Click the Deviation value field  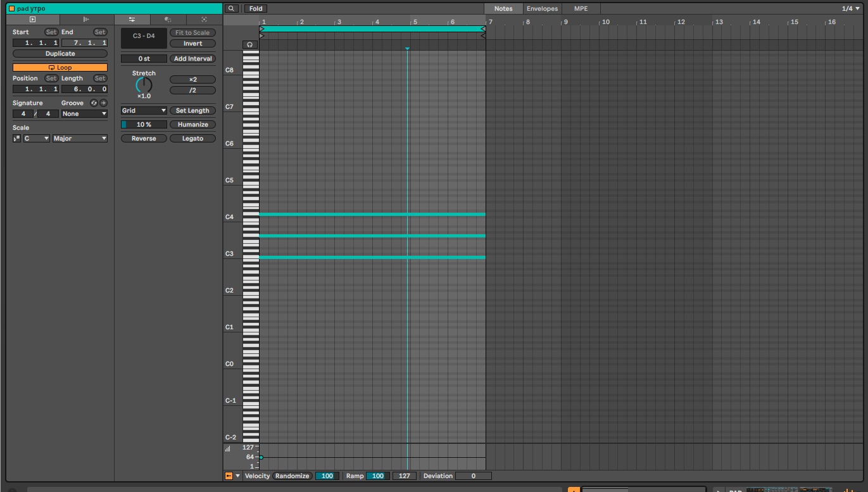point(473,476)
